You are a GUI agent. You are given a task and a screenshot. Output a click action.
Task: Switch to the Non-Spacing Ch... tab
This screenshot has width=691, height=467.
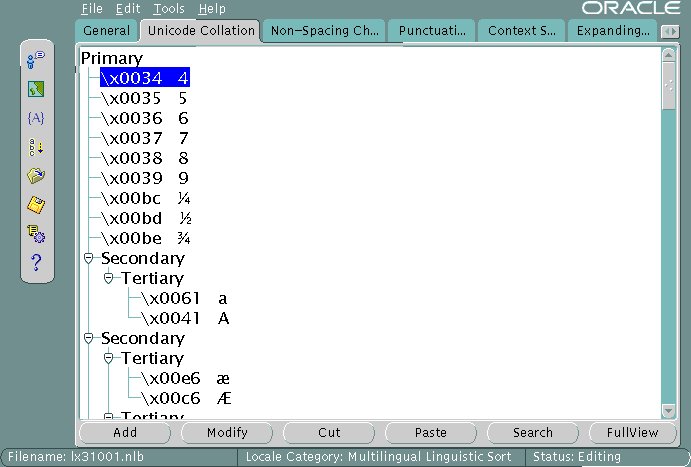click(x=324, y=31)
